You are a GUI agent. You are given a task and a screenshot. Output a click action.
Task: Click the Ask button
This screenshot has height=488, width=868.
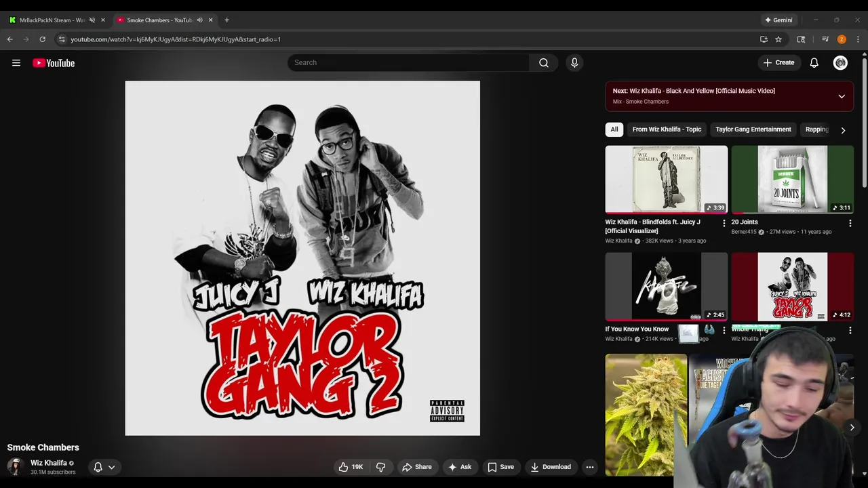tap(459, 467)
